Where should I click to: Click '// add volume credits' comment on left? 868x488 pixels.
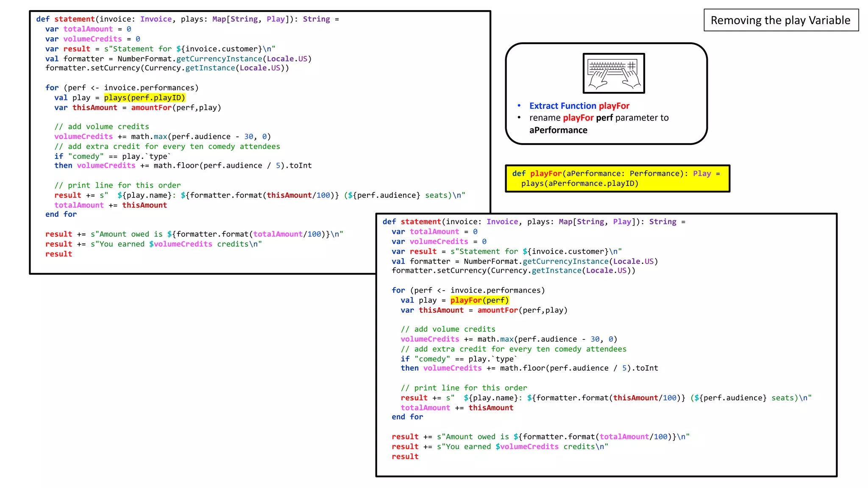(102, 127)
